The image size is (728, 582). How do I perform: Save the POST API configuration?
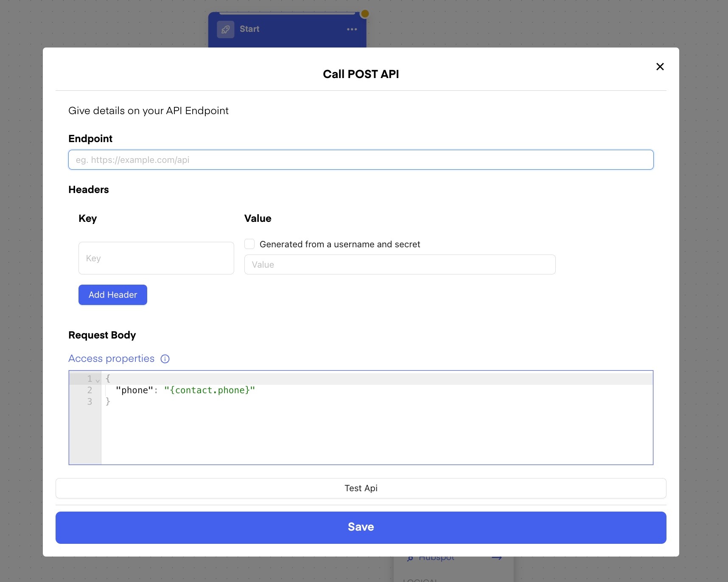tap(361, 527)
